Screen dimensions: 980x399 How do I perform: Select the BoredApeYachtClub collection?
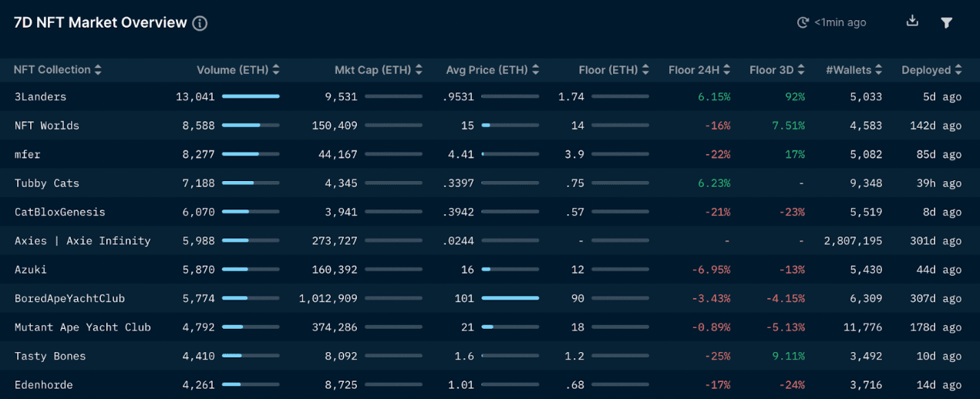(x=69, y=298)
